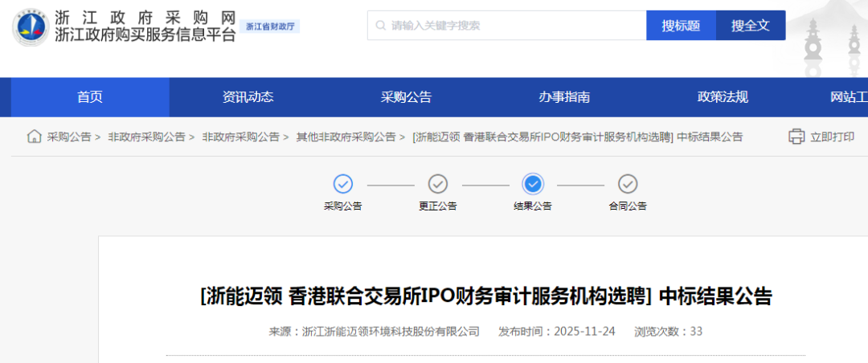
Task: Click 采购公告 breadcrumb link
Action: click(x=68, y=137)
